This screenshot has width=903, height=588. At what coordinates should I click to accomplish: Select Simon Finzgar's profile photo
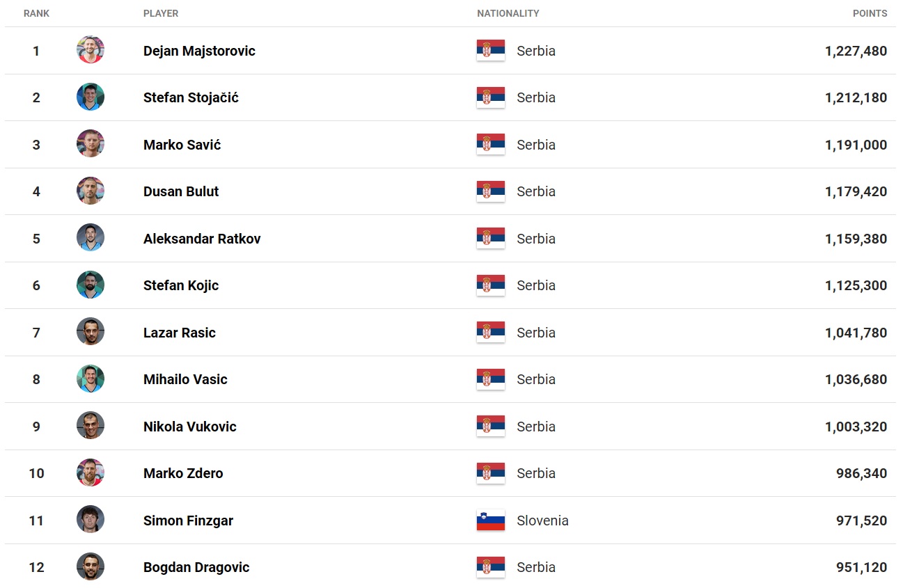(91, 520)
